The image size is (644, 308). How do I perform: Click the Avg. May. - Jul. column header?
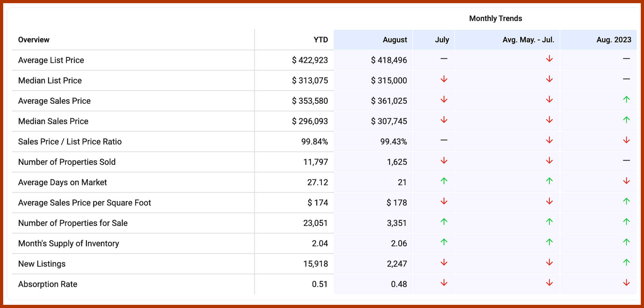tap(528, 40)
